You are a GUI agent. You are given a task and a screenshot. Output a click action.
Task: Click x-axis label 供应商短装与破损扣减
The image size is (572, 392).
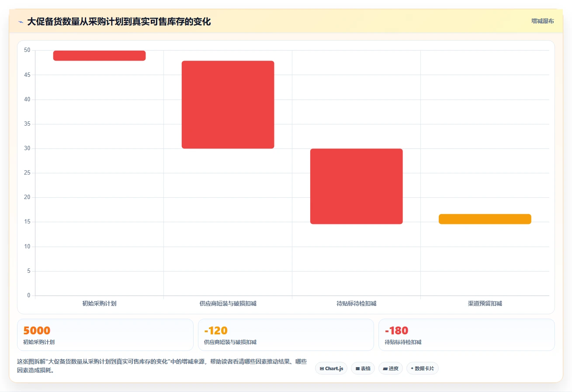pos(228,303)
